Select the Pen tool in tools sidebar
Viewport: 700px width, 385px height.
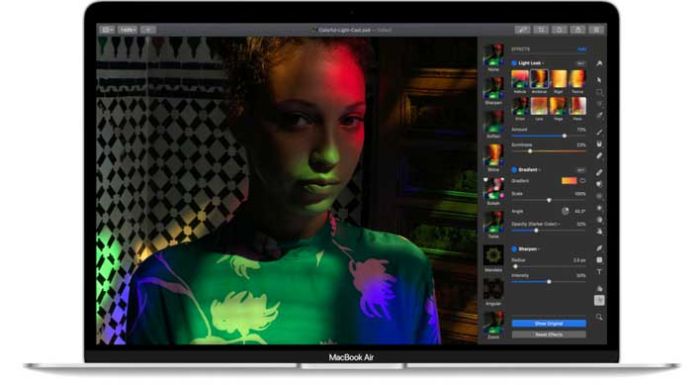599,248
